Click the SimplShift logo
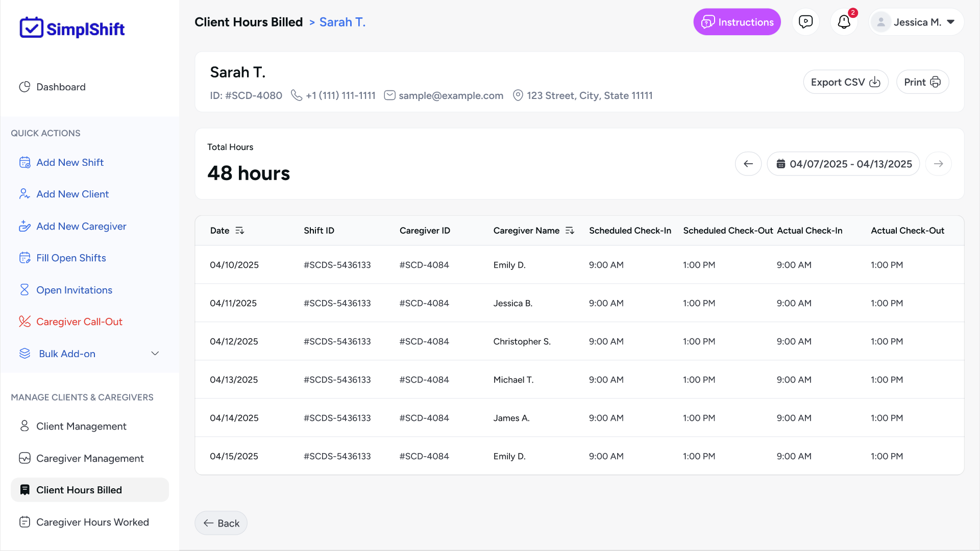This screenshot has width=980, height=551. pyautogui.click(x=71, y=28)
